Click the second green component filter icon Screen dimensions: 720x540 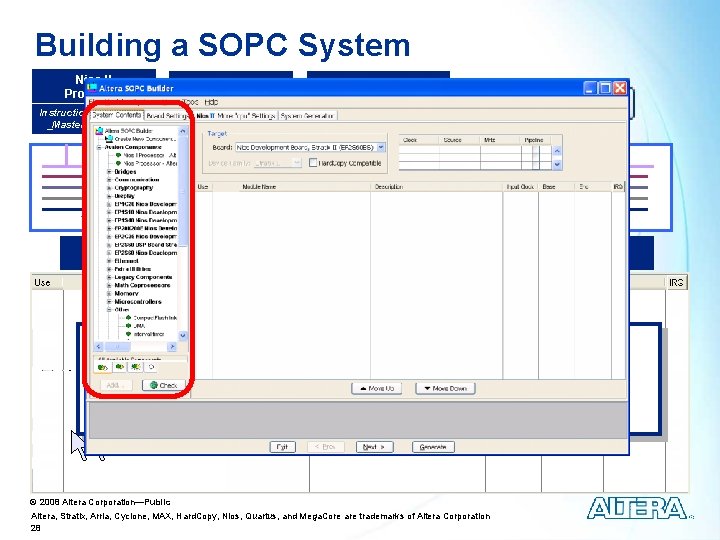point(119,367)
